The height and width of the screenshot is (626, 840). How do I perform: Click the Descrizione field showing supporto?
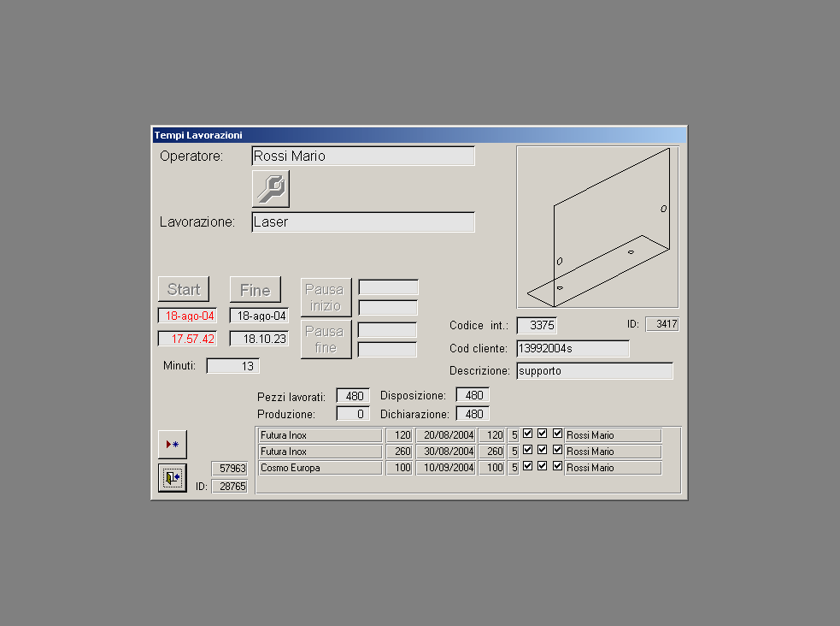(x=595, y=371)
